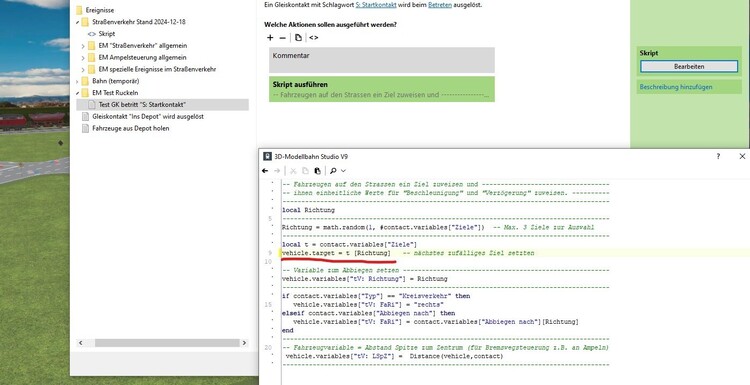Click the greyed-out forward arrow in script editor
The height and width of the screenshot is (385, 750).
tap(276, 171)
